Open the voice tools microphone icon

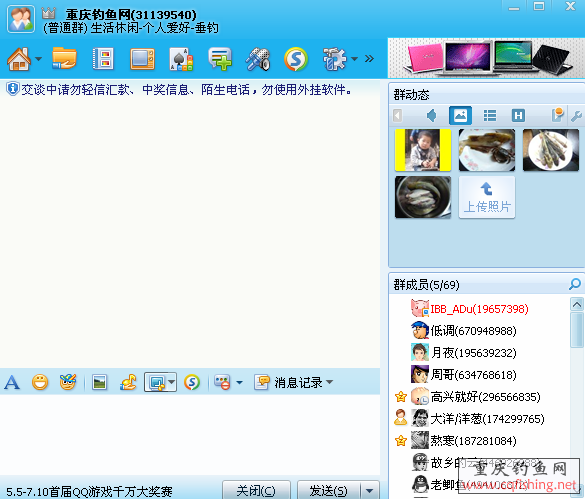(258, 59)
